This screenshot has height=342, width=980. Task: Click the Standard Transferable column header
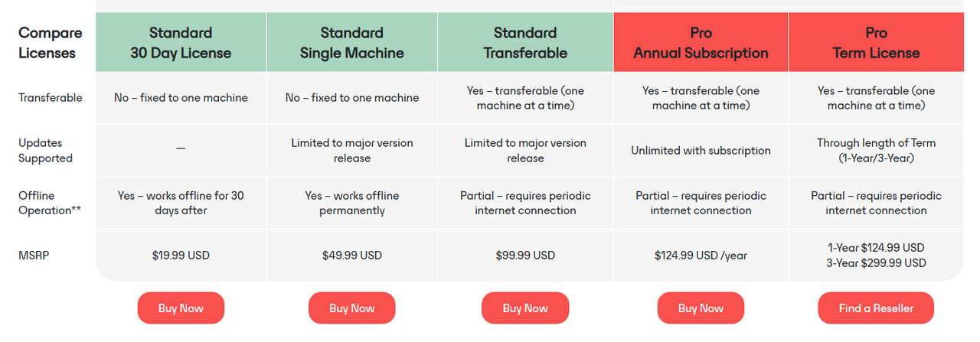[x=525, y=43]
